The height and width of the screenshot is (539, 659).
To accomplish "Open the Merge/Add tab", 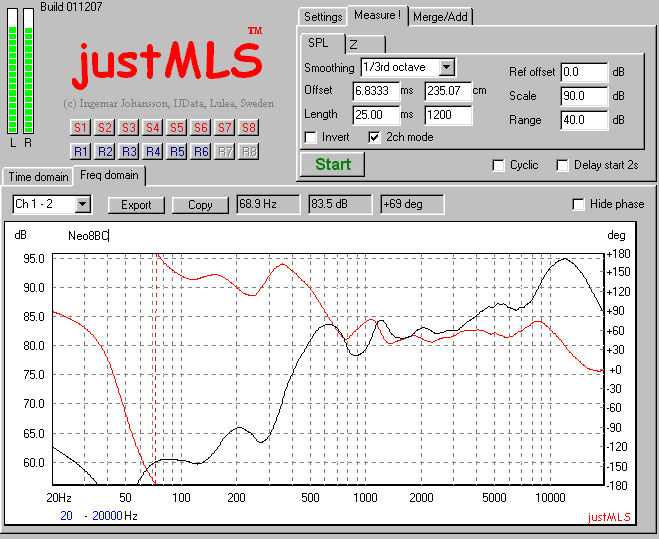I will click(x=440, y=17).
